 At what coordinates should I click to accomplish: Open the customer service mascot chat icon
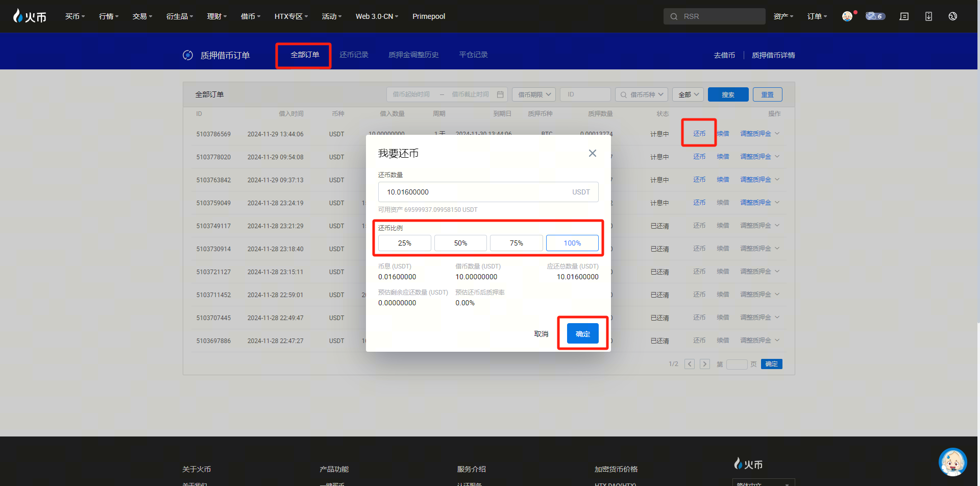coord(952,463)
